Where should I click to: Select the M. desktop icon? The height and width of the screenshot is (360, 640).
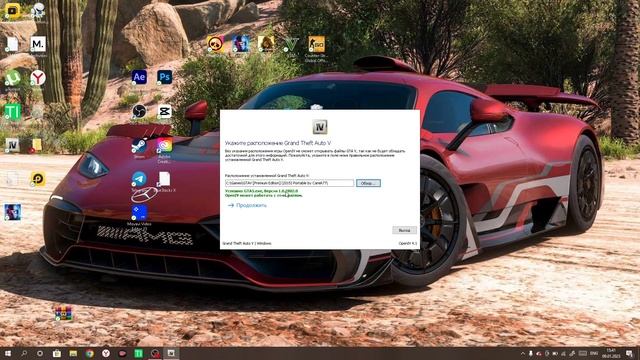pyautogui.click(x=38, y=44)
